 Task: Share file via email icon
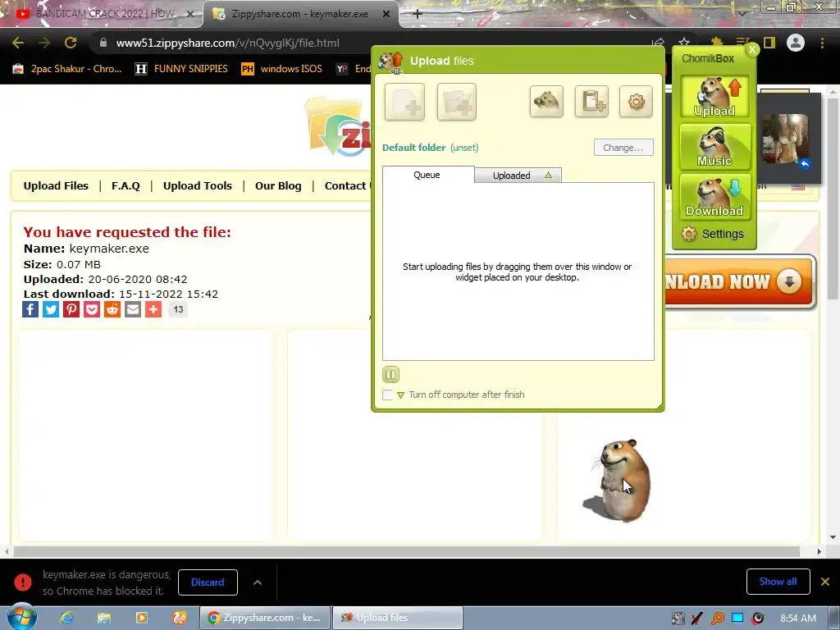point(133,309)
